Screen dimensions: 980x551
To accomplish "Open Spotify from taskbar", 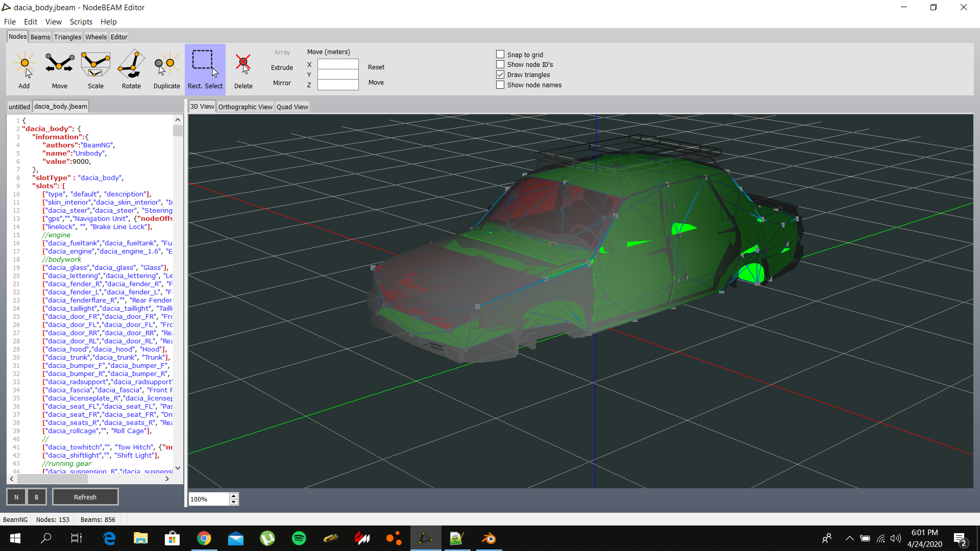I will click(x=299, y=538).
